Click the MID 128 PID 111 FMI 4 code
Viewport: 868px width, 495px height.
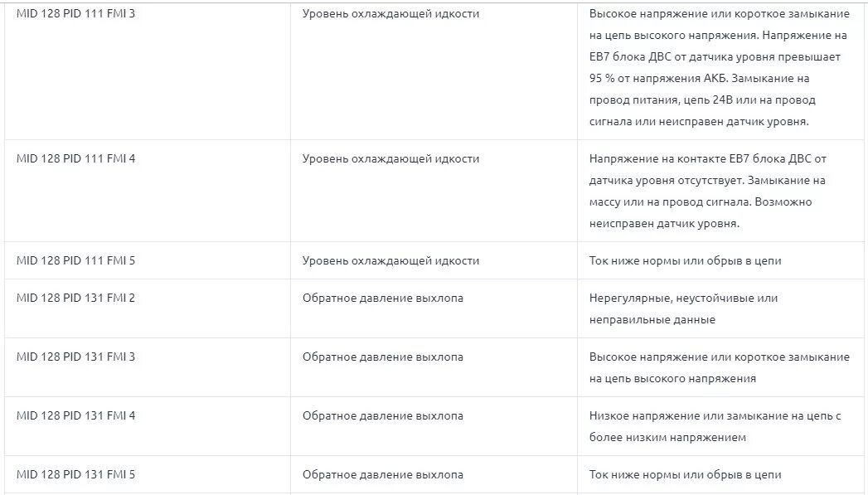coord(75,159)
